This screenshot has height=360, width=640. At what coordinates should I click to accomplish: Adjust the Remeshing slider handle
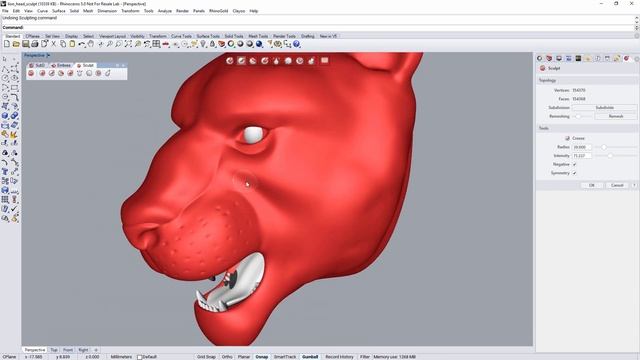578,116
